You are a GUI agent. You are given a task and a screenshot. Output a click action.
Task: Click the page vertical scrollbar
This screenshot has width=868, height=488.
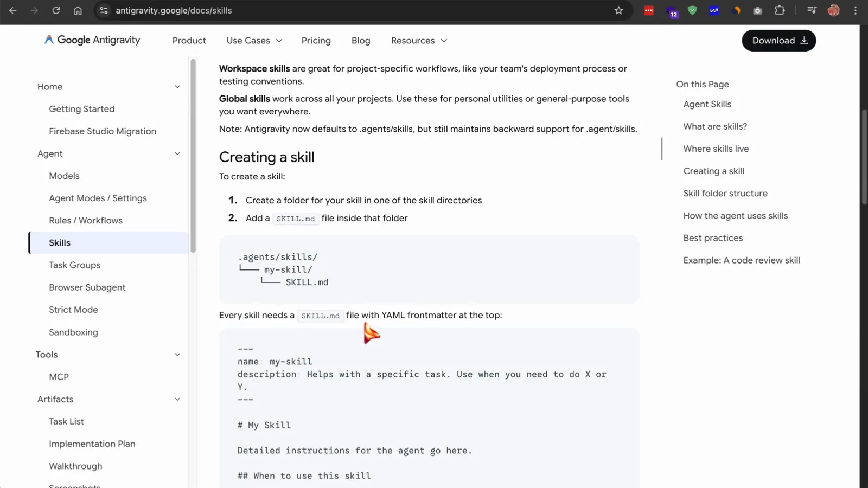point(864,157)
